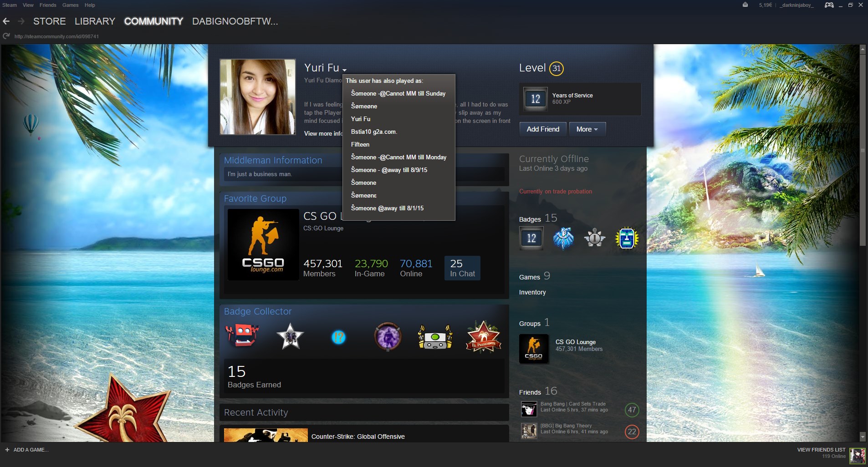868x467 pixels.
Task: Click the silver star badge in Badge Collector
Action: pyautogui.click(x=290, y=336)
